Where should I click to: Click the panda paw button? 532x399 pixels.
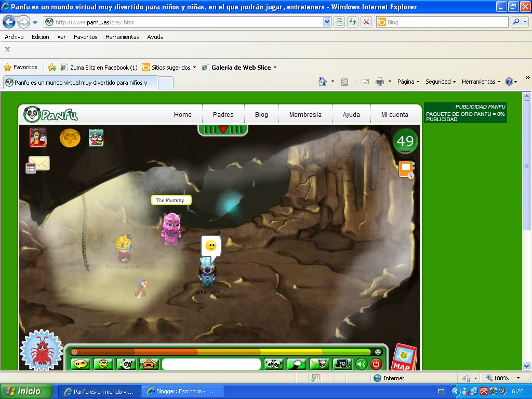(297, 364)
